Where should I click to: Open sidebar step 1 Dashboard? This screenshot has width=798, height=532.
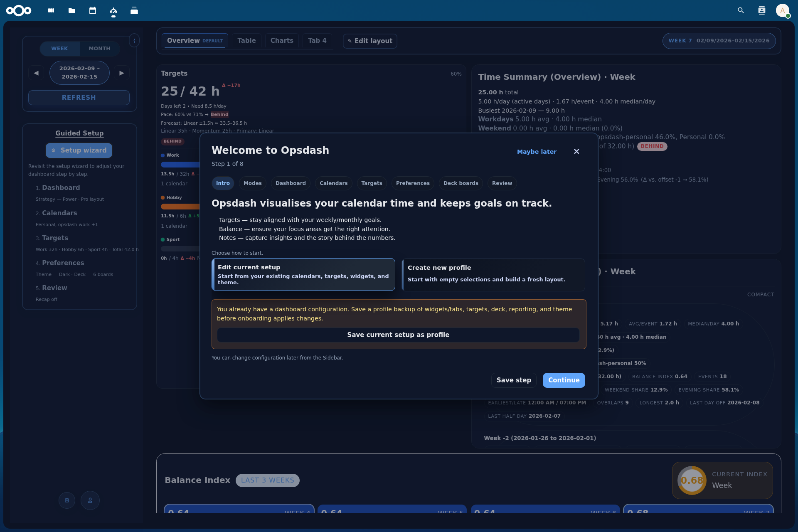[x=61, y=188]
